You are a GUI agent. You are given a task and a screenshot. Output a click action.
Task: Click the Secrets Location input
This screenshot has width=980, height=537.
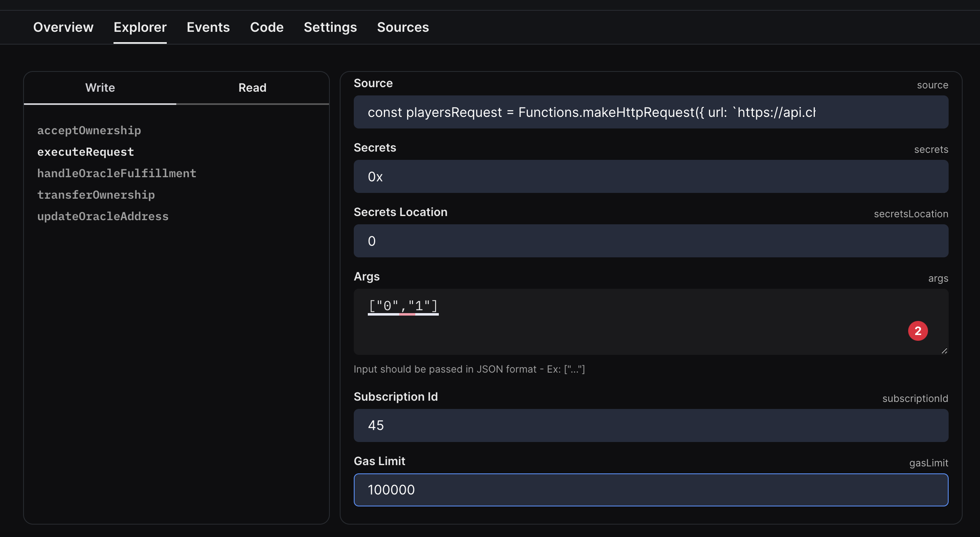tap(651, 241)
